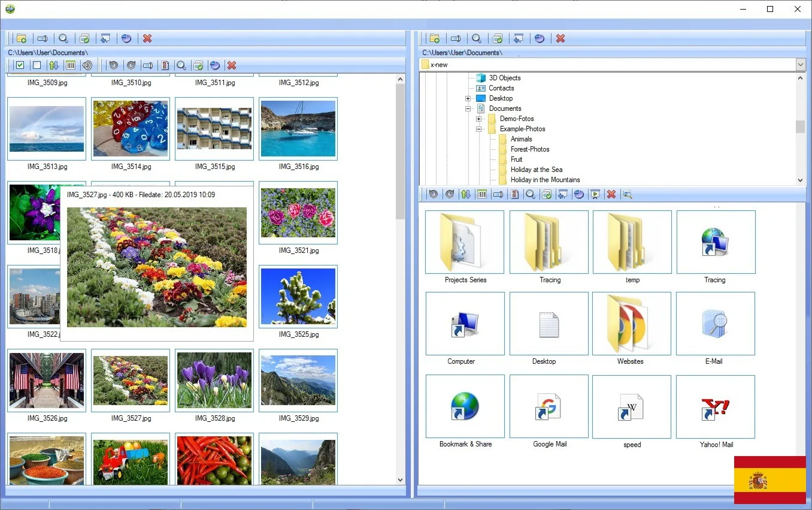This screenshot has width=812, height=510.
Task: Toggle sound with the speaker icon
Action: pyautogui.click(x=87, y=65)
